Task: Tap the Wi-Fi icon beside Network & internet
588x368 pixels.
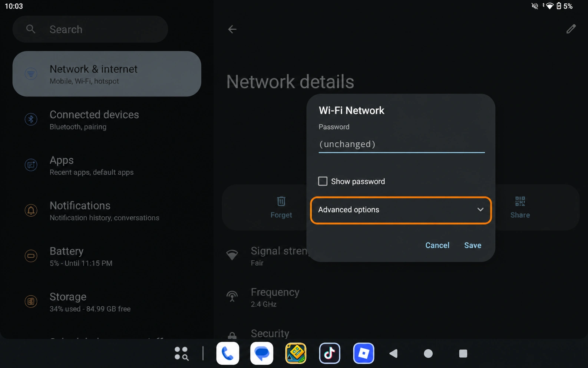Action: click(31, 73)
